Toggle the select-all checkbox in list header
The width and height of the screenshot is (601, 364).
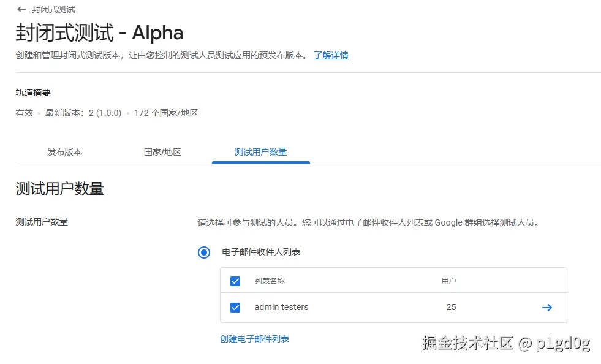pyautogui.click(x=235, y=281)
